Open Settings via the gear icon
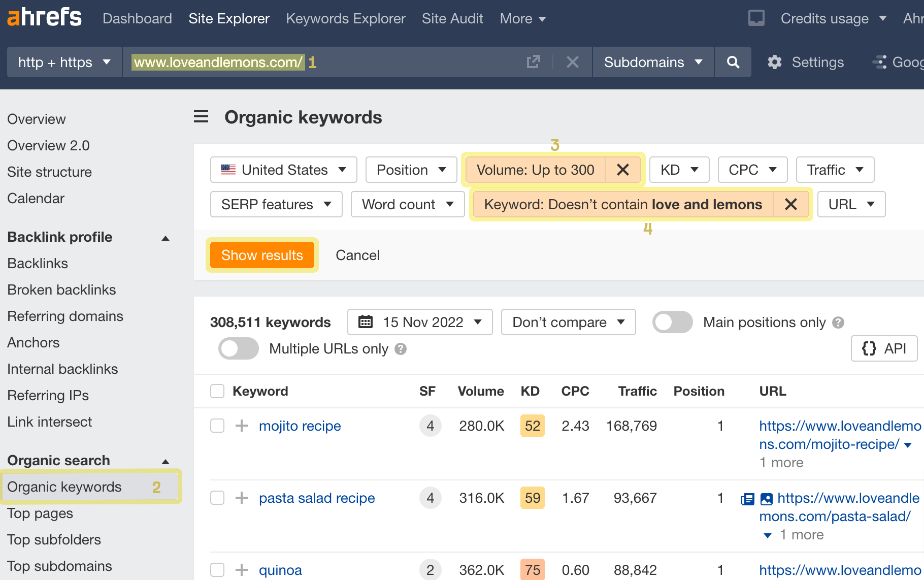 click(774, 62)
